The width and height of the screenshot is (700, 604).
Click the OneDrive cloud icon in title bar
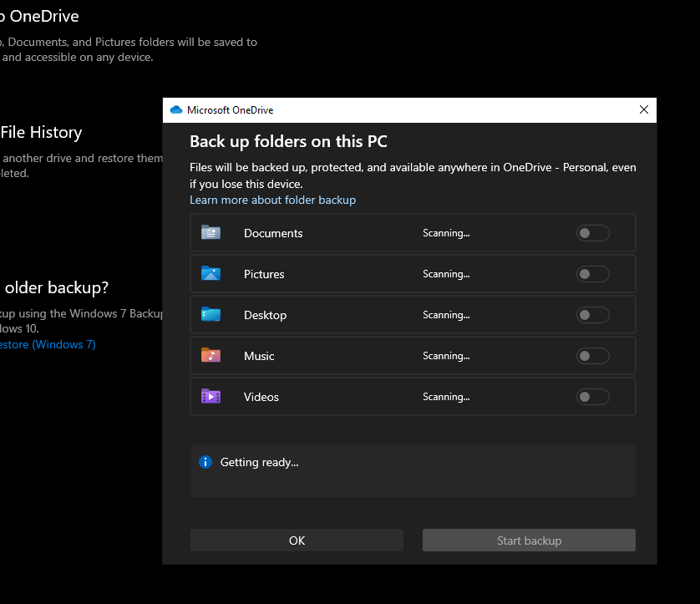click(x=176, y=109)
